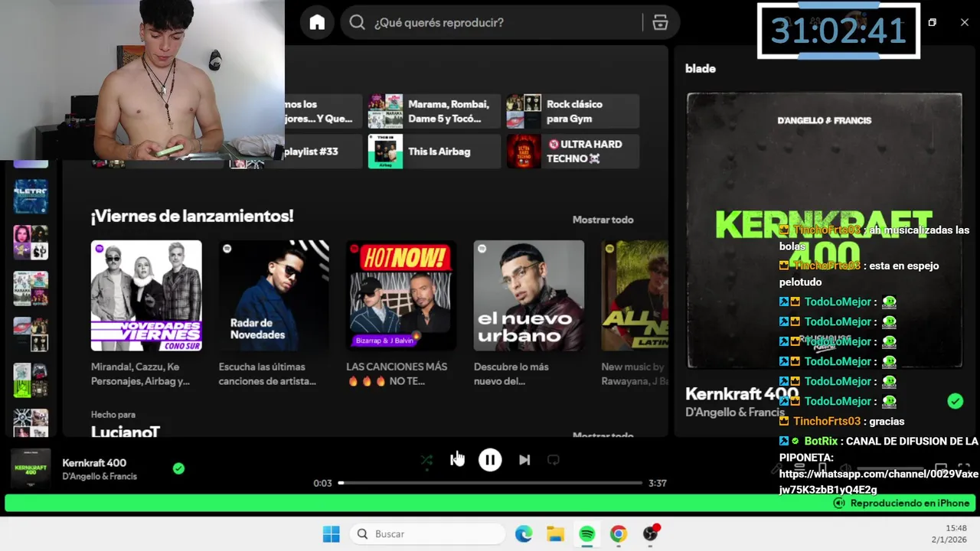Restore the Spotify window with the restore-down icon
The image size is (980, 551).
pos(932,22)
